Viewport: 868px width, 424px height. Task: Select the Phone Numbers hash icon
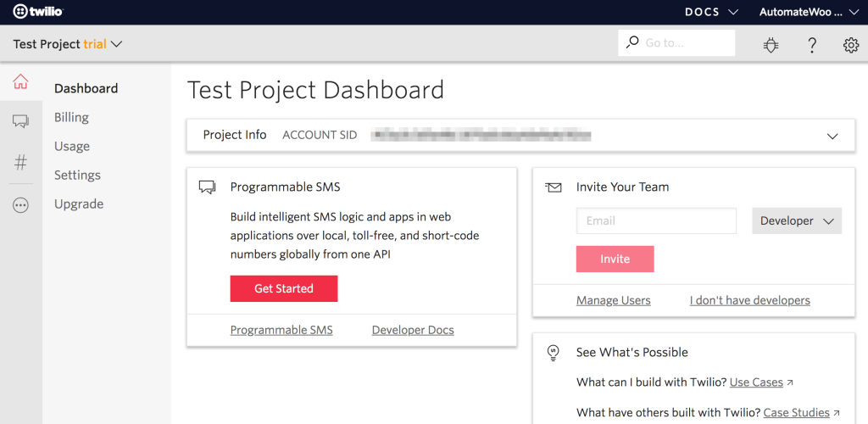20,163
